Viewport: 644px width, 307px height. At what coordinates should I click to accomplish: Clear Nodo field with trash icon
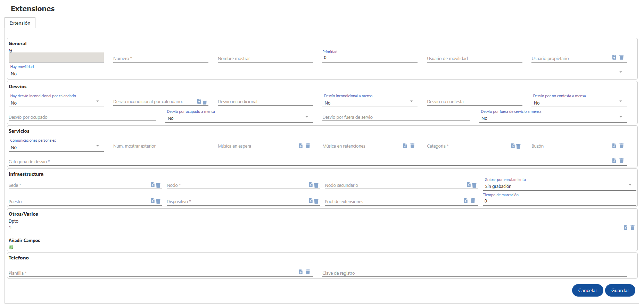pyautogui.click(x=316, y=185)
